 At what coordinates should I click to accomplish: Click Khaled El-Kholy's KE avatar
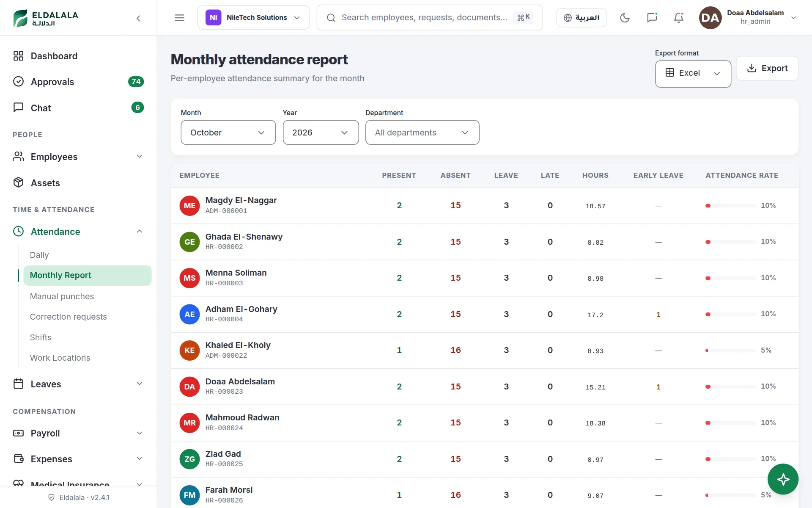click(189, 351)
